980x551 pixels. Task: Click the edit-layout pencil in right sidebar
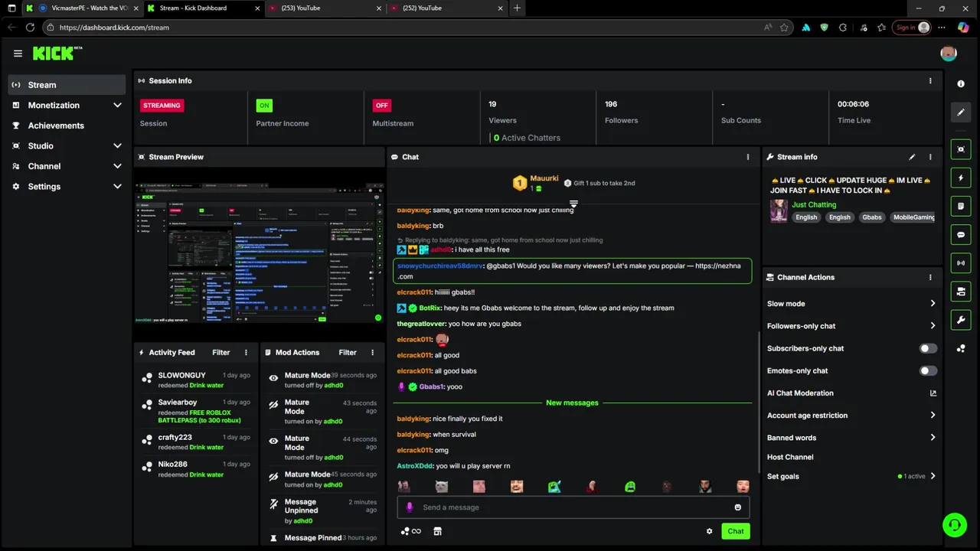pyautogui.click(x=961, y=112)
